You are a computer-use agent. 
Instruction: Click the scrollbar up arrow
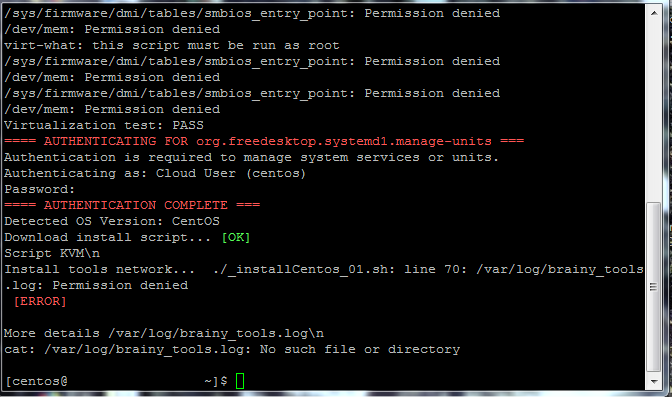pyautogui.click(x=654, y=13)
